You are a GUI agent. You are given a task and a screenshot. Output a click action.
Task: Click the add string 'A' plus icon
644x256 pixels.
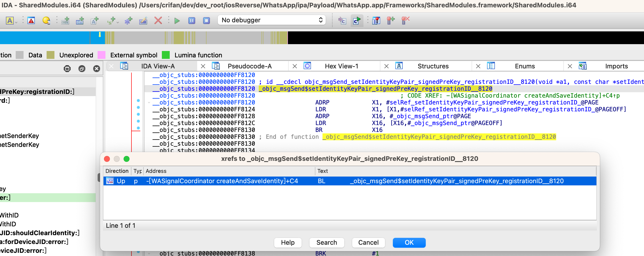point(94,20)
